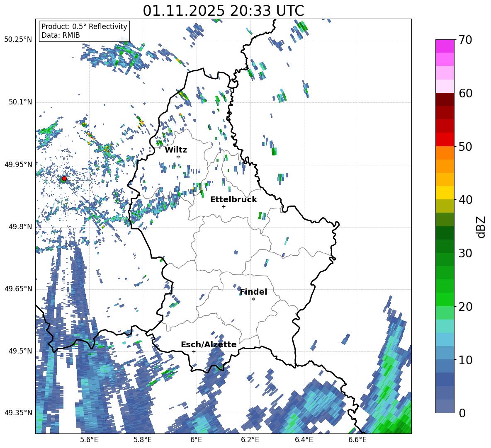491x448 pixels.
Task: Click the 6.4°E longitude tick label
Action: click(x=304, y=440)
